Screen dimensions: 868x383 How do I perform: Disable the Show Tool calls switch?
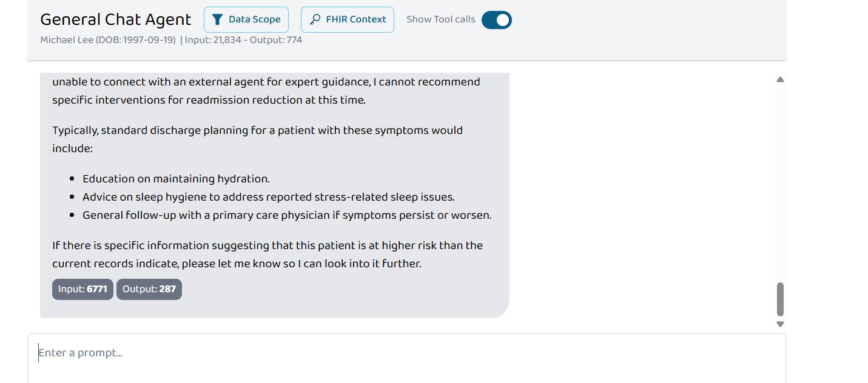point(497,20)
